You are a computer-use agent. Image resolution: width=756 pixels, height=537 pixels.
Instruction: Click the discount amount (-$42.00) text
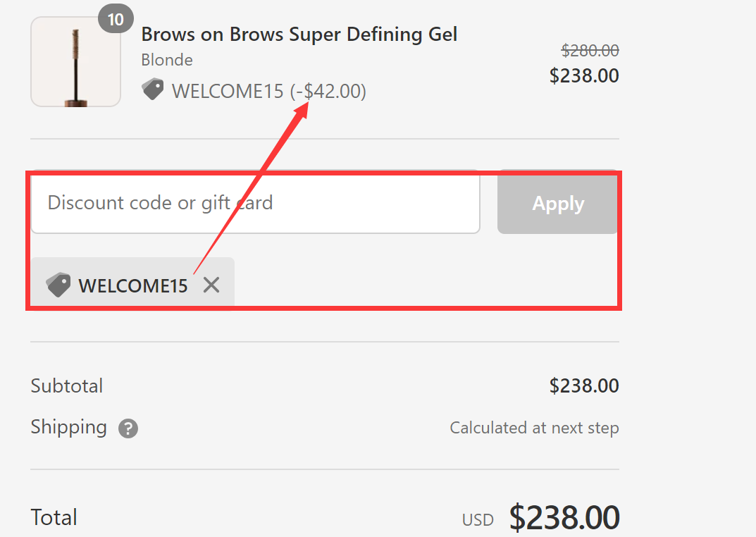coord(328,90)
